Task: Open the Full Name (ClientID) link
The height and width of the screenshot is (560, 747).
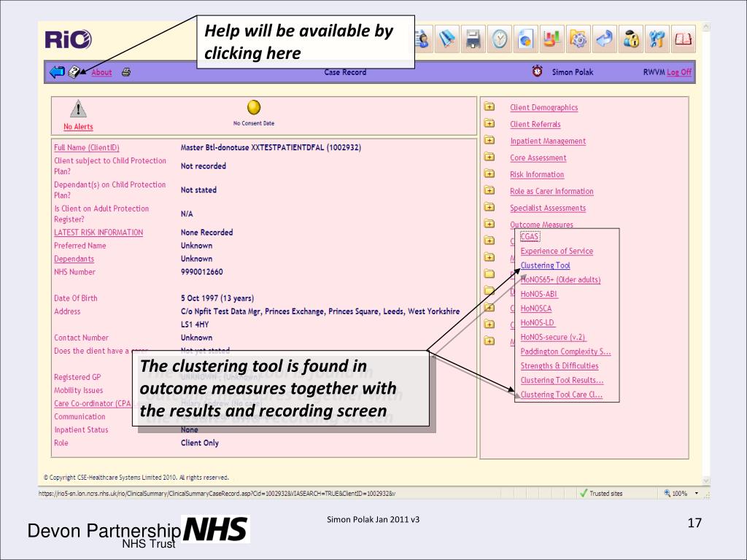Action: pos(86,147)
